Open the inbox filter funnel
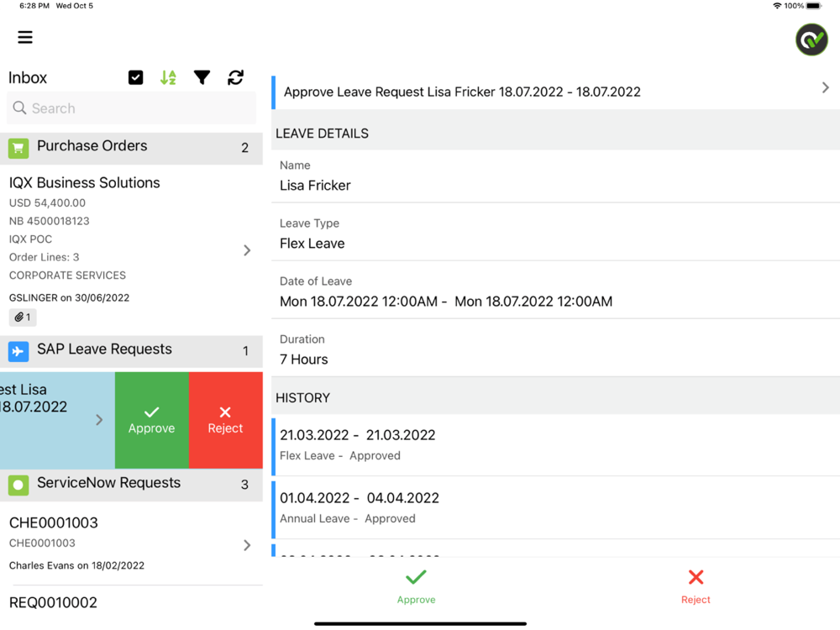 [202, 77]
